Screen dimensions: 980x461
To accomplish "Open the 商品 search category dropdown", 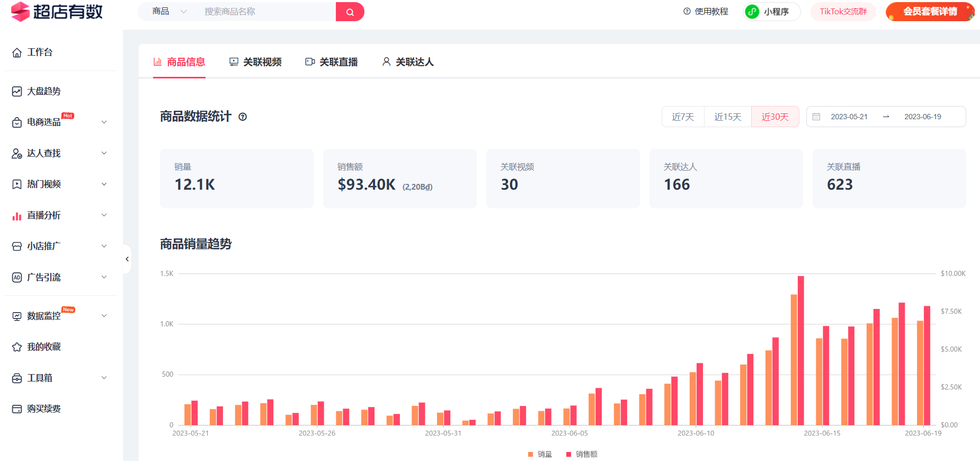I will coord(169,12).
